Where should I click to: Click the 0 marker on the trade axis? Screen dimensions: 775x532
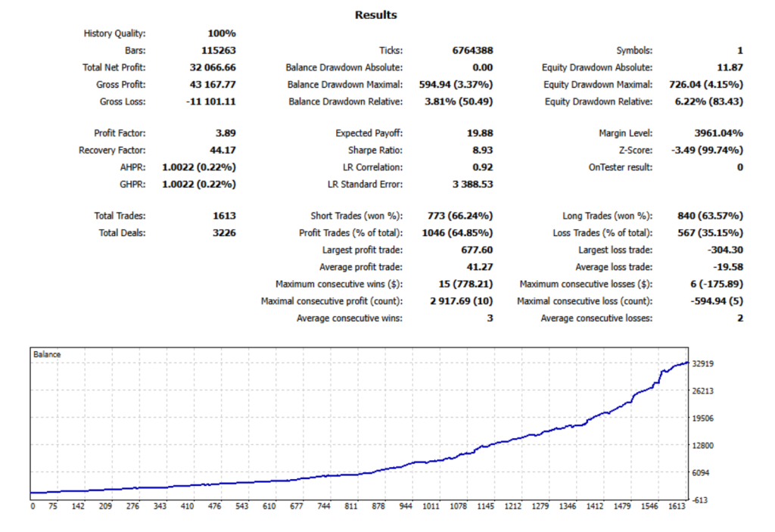pos(33,506)
